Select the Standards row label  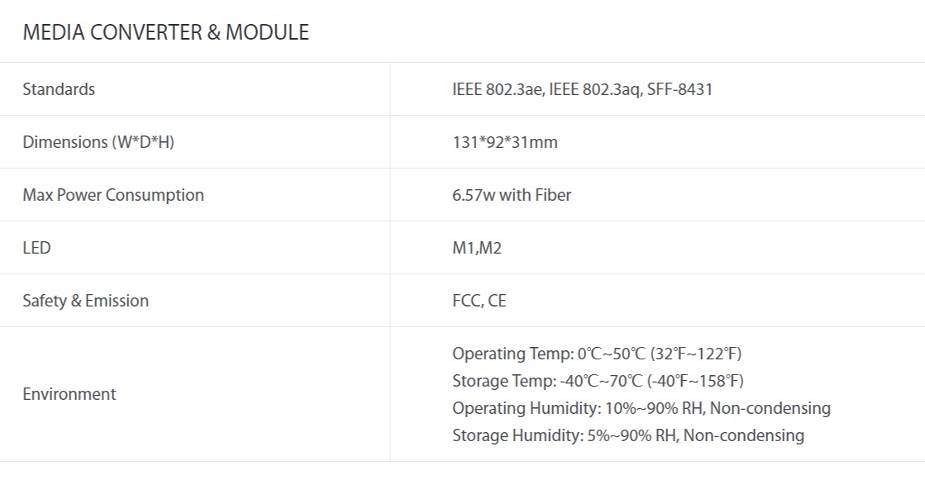58,89
